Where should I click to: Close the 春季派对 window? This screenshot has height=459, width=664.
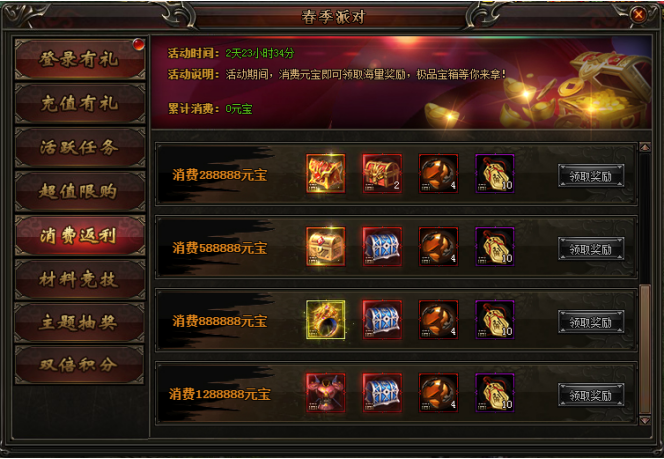(638, 15)
